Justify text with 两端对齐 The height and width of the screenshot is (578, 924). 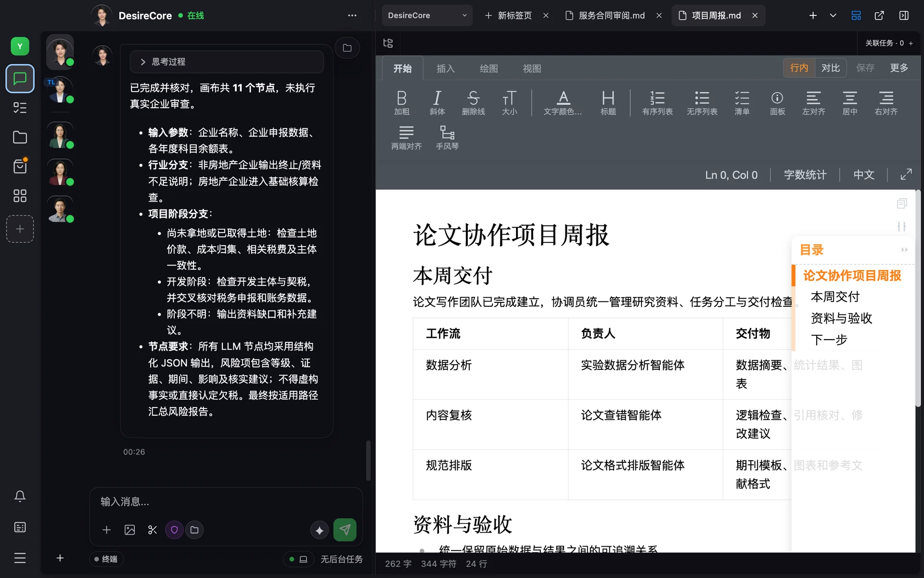(x=406, y=138)
